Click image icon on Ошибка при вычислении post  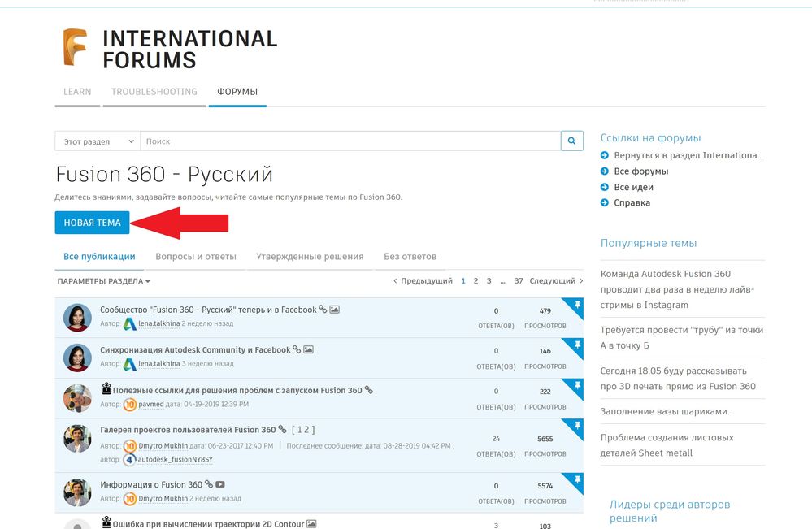[x=311, y=524]
